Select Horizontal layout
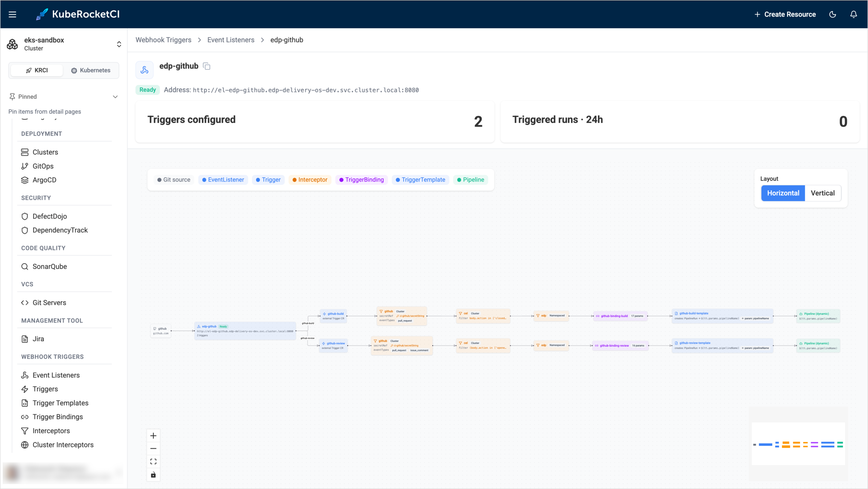 pyautogui.click(x=783, y=193)
